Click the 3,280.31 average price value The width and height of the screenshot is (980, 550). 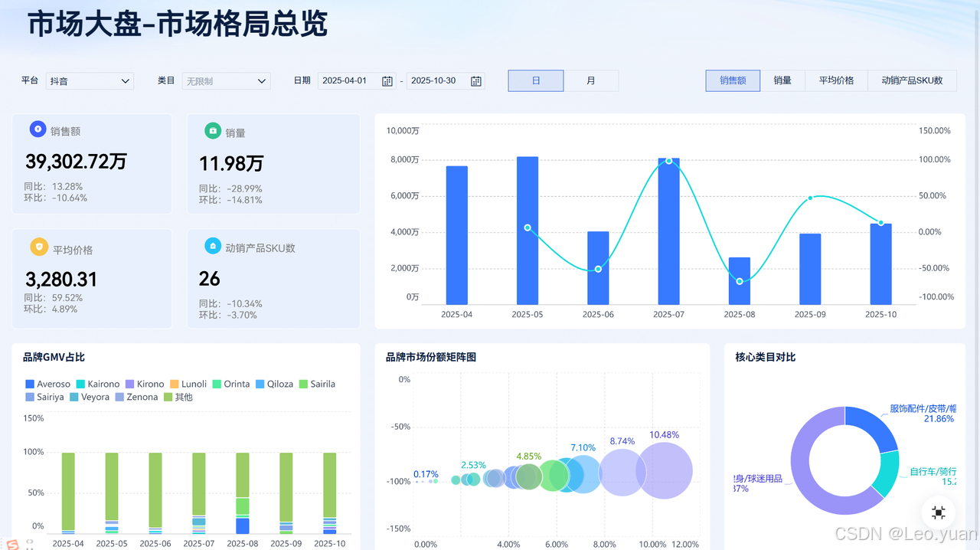point(61,279)
